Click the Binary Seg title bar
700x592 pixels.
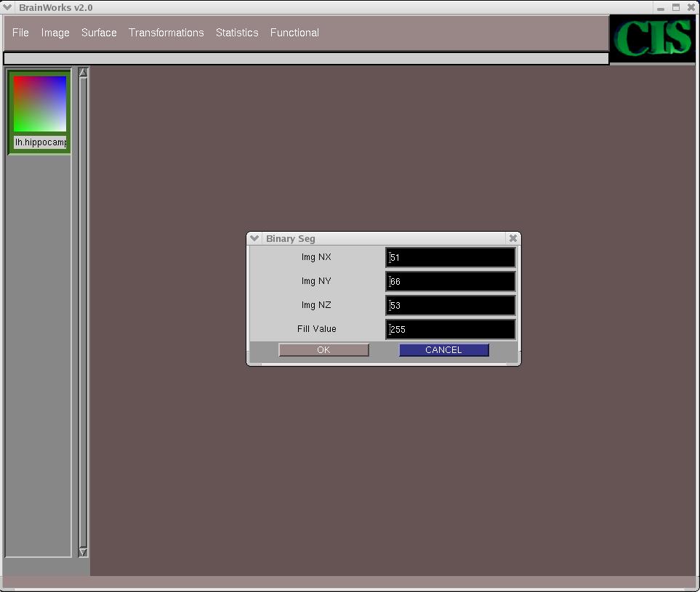[384, 238]
